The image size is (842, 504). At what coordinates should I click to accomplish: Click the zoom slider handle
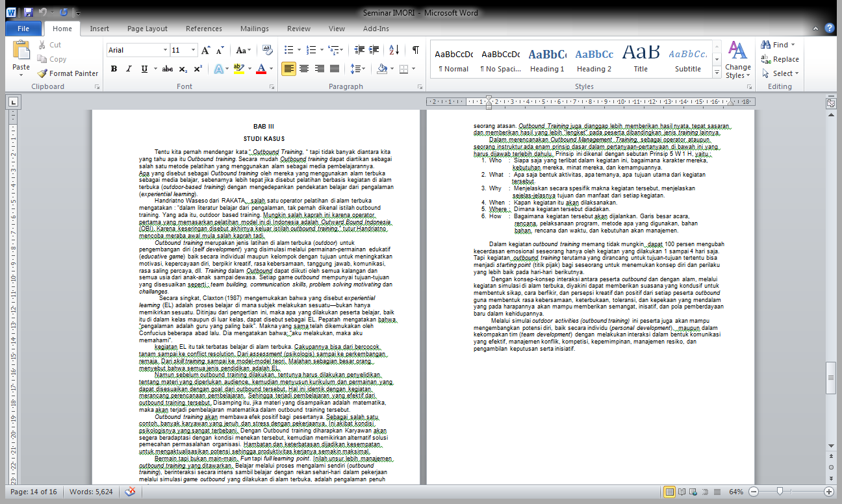(780, 492)
